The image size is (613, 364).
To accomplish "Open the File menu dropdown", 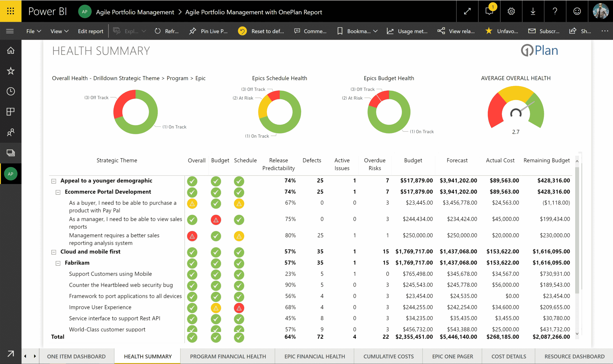I will [34, 31].
